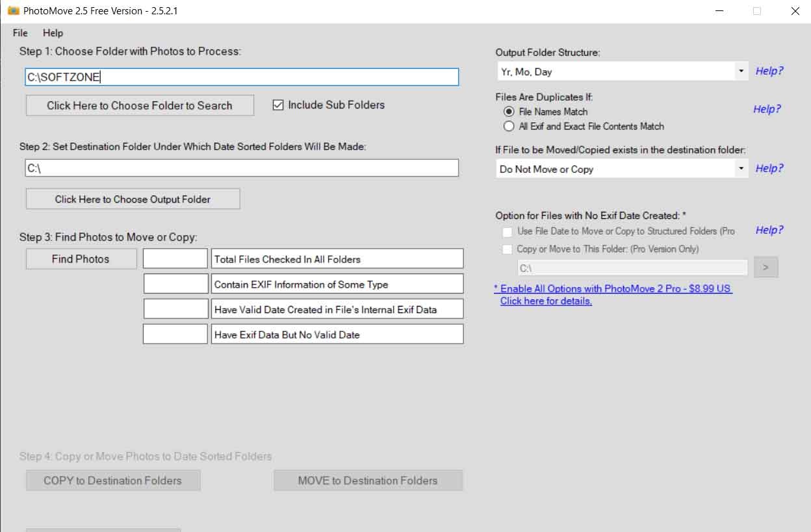Open Help link beside Files Are Duplicates If

(767, 109)
